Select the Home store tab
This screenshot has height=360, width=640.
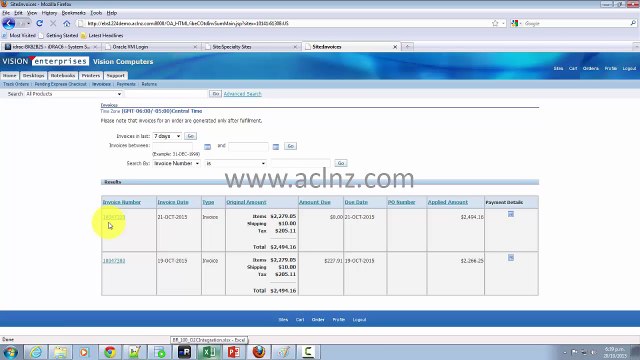pos(9,76)
